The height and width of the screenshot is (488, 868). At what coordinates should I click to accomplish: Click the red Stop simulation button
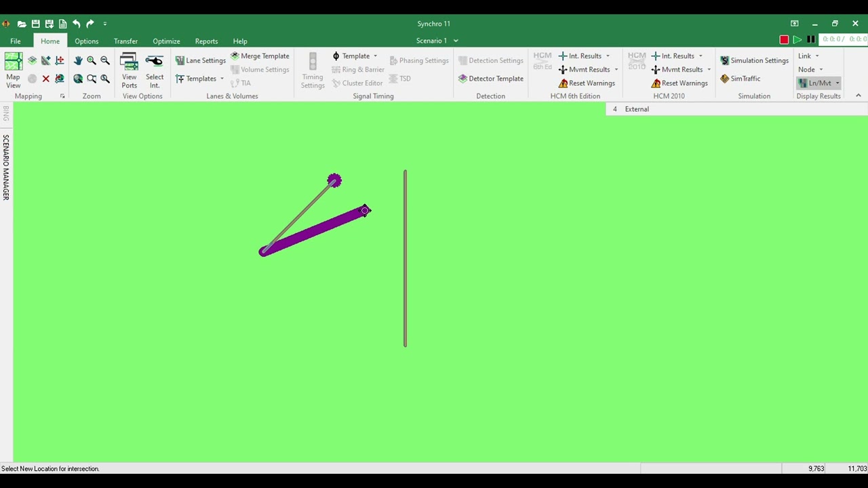pos(784,40)
